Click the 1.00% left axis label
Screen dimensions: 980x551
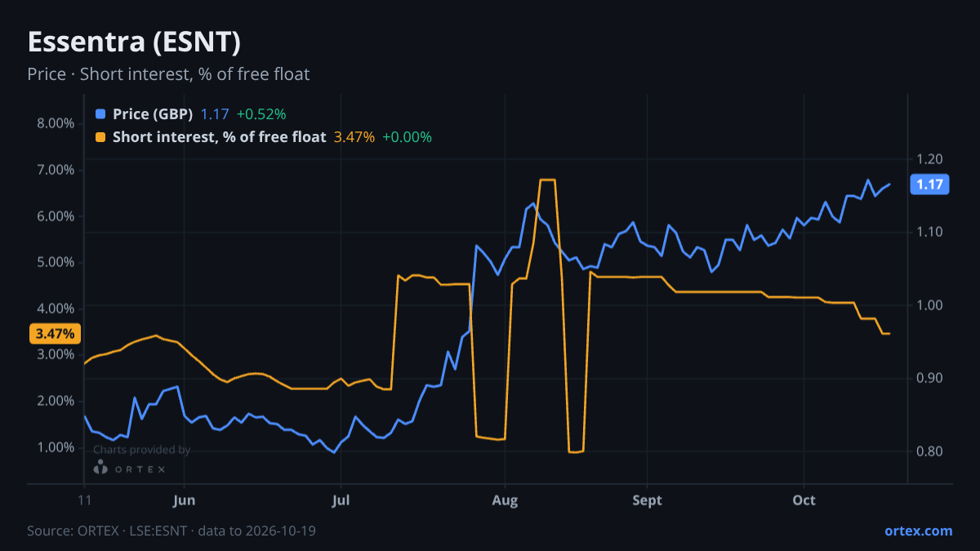(x=56, y=447)
